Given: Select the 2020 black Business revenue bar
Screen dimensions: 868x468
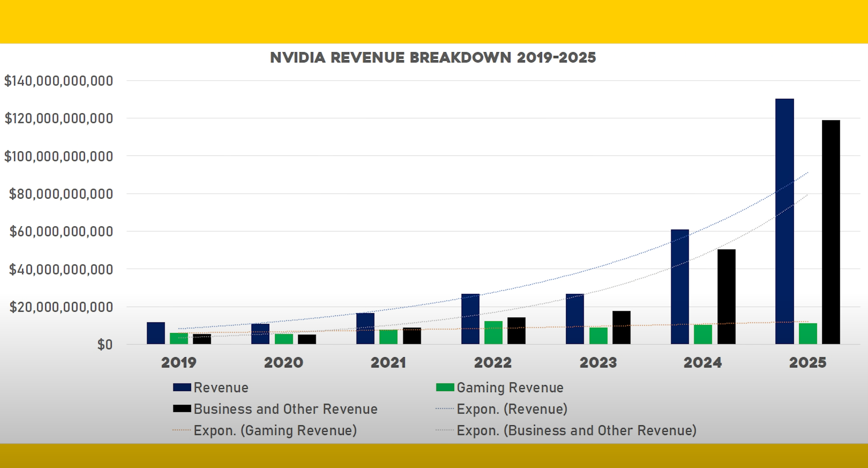Looking at the screenshot, I should tap(307, 339).
